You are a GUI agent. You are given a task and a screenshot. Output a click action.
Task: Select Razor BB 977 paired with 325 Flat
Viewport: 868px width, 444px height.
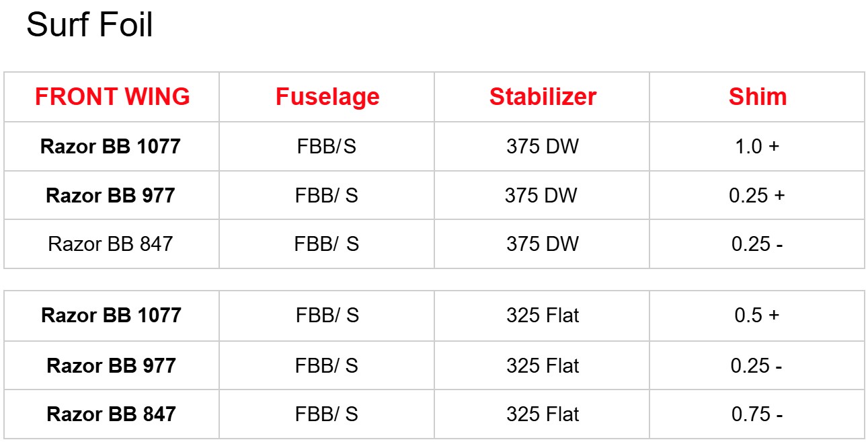coord(111,365)
